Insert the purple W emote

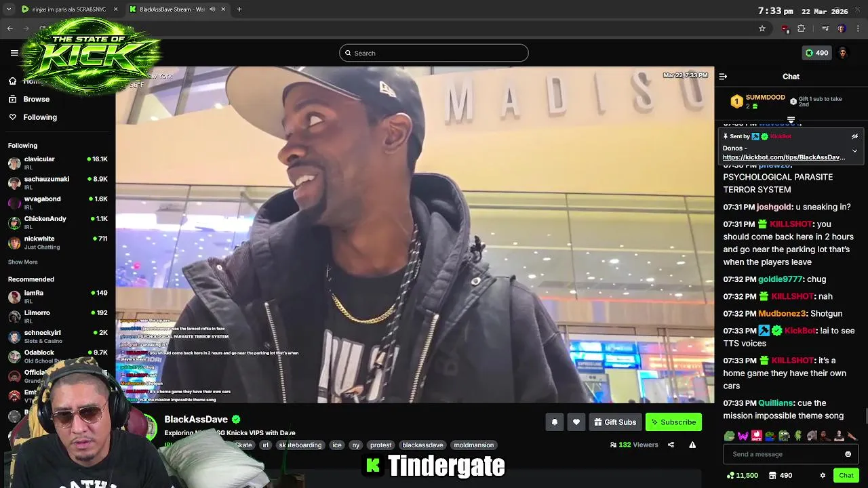tap(743, 436)
